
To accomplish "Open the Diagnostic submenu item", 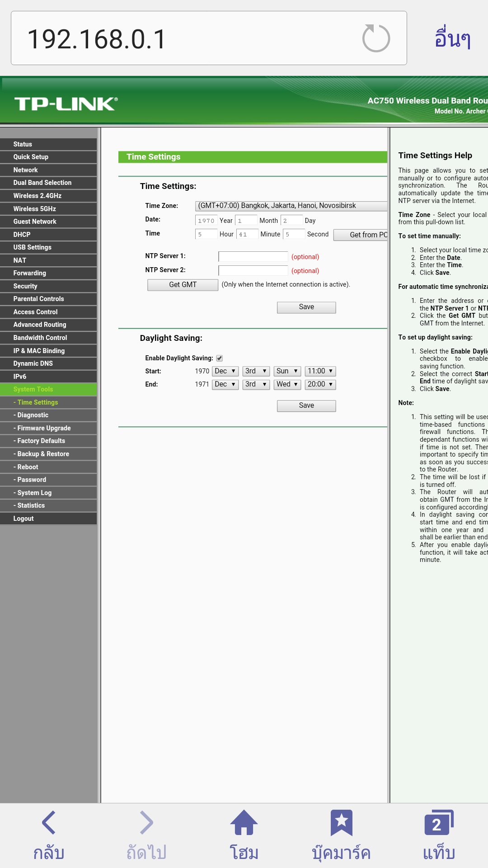I will 48,415.
